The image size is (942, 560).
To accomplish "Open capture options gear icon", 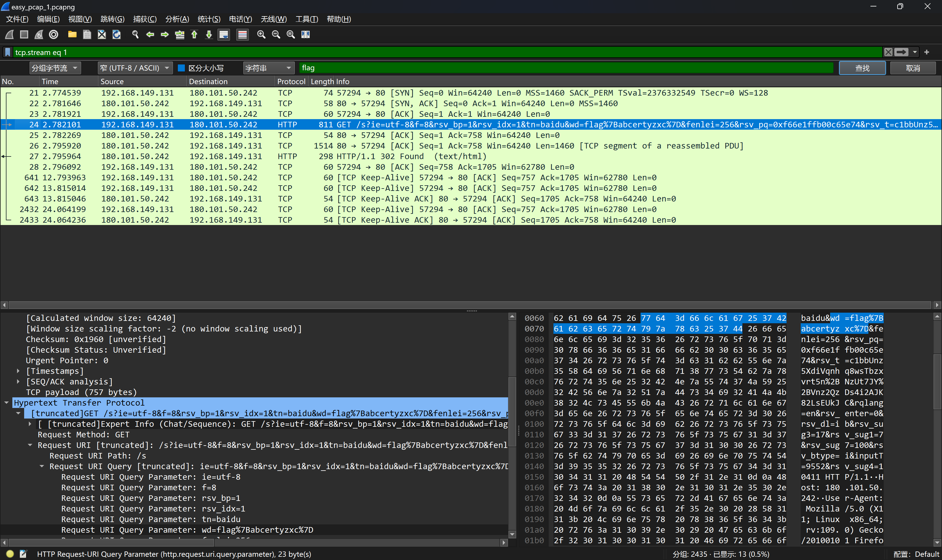I will [x=54, y=34].
